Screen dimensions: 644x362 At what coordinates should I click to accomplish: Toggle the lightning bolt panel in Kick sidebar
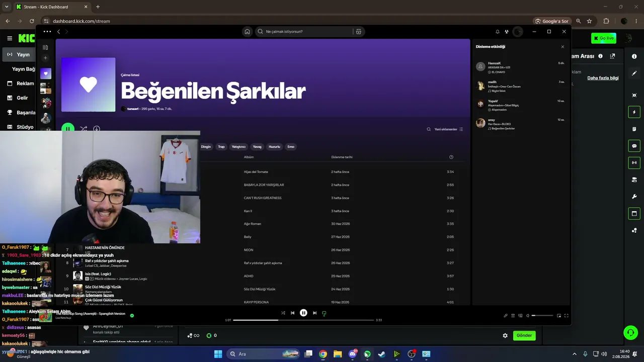[634, 112]
